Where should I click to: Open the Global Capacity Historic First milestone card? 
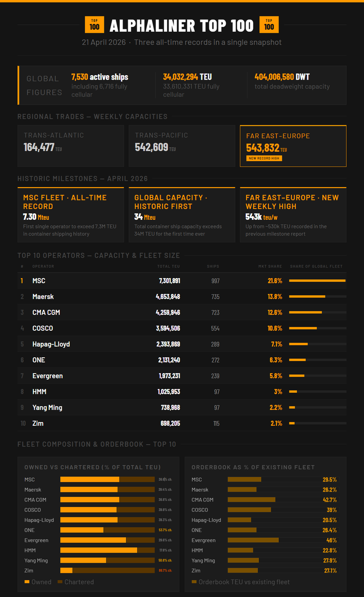[182, 215]
